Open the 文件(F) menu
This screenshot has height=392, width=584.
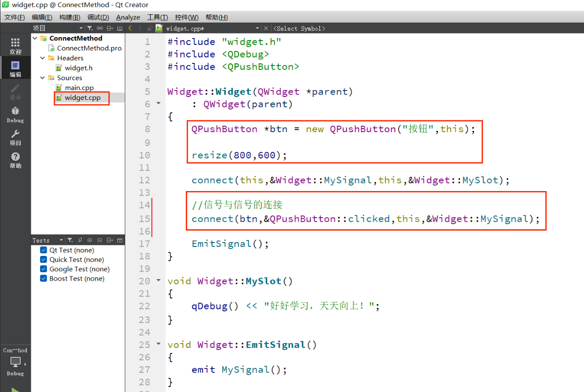point(14,17)
